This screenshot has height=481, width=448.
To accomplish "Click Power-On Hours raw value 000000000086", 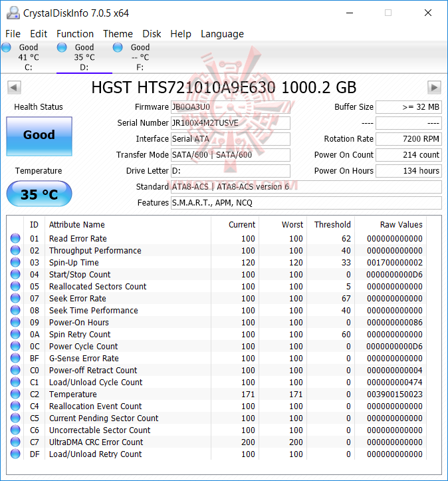I will point(395,323).
